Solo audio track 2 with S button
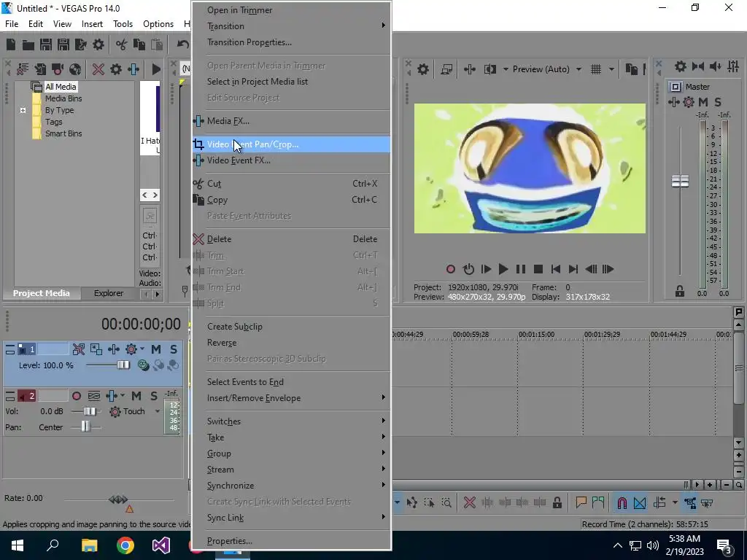 click(x=153, y=396)
